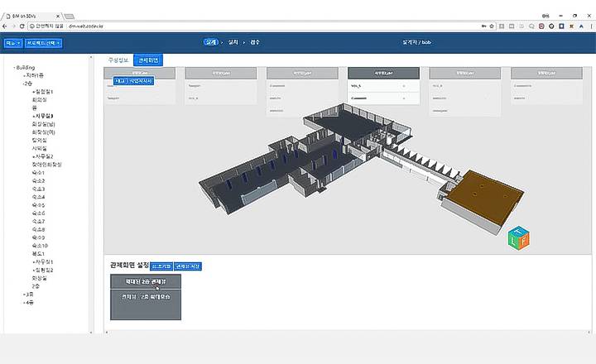Viewport: 596px width, 364px height.
Task: Expand the 4층 tree node
Action: (x=25, y=303)
